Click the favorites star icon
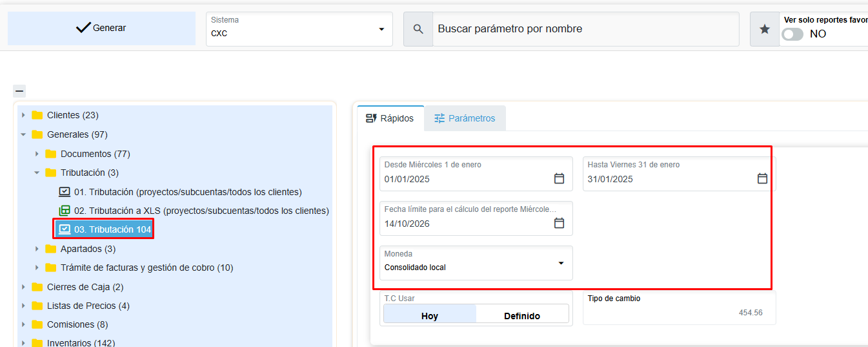Viewport: 868px width, 347px height. pos(765,29)
